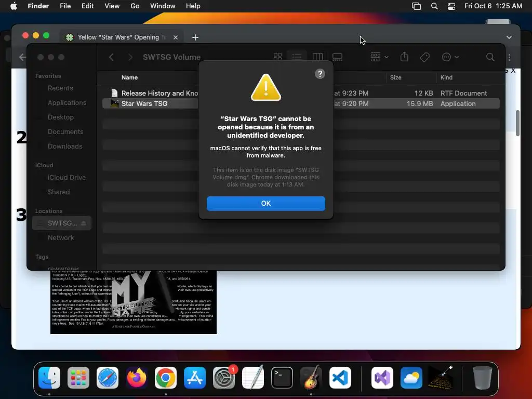The height and width of the screenshot is (399, 532).
Task: Sort by the Size column header
Action: pyautogui.click(x=395, y=77)
